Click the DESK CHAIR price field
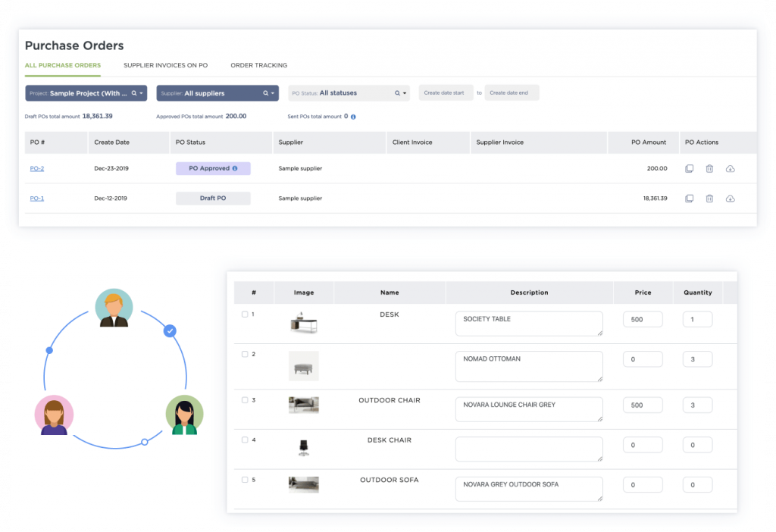Viewport: 776px width, 532px height. coord(643,445)
